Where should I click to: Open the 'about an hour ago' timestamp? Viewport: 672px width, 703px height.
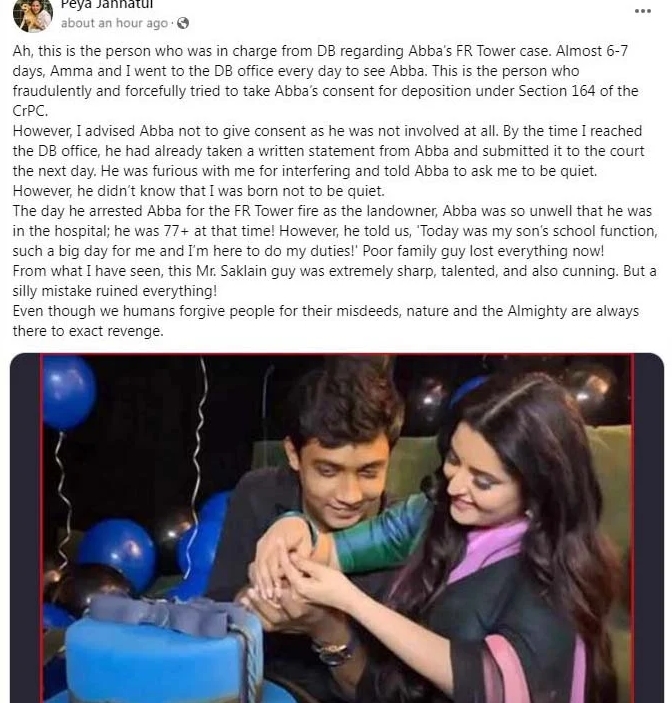tap(114, 23)
